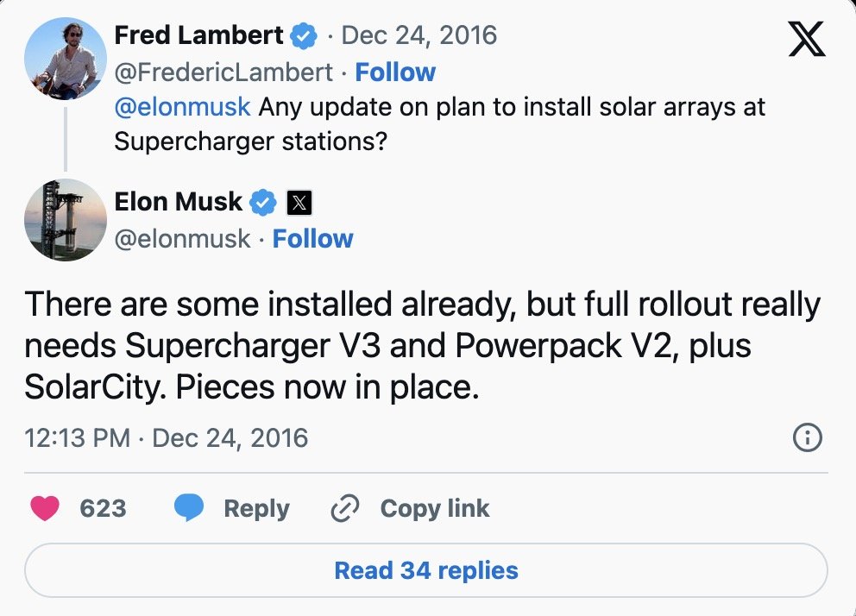
Task: Open the tweet info circle icon
Action: pyautogui.click(x=807, y=438)
